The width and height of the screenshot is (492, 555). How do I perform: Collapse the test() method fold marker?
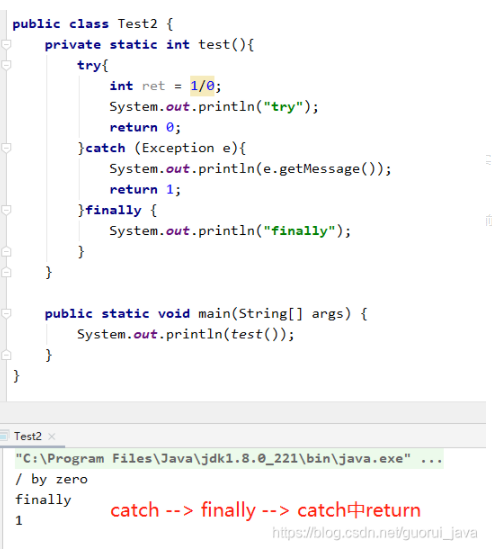click(6, 45)
